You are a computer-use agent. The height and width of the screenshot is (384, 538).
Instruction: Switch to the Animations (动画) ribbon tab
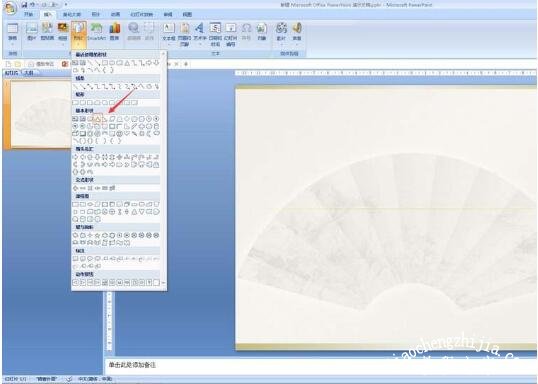click(115, 14)
